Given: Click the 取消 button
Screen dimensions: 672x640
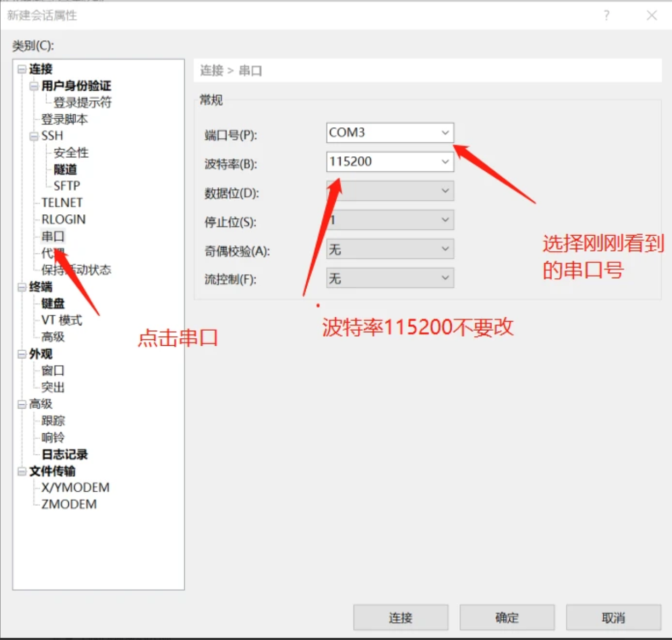Looking at the screenshot, I should pyautogui.click(x=613, y=618).
